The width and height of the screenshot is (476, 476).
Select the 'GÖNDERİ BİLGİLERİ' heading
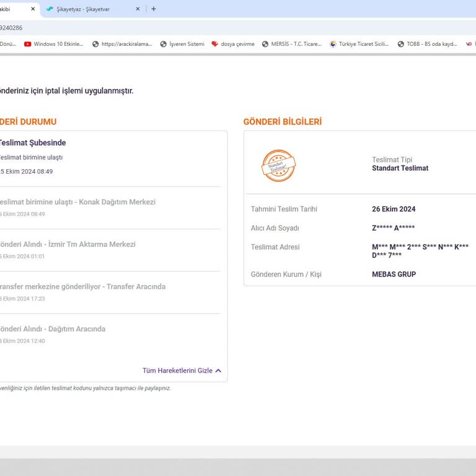pos(283,121)
